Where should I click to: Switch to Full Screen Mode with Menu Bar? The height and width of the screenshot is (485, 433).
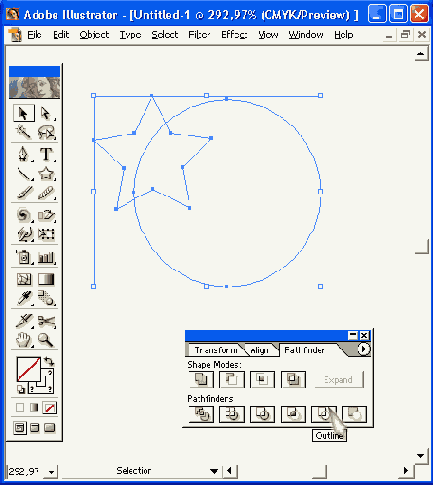pos(35,428)
